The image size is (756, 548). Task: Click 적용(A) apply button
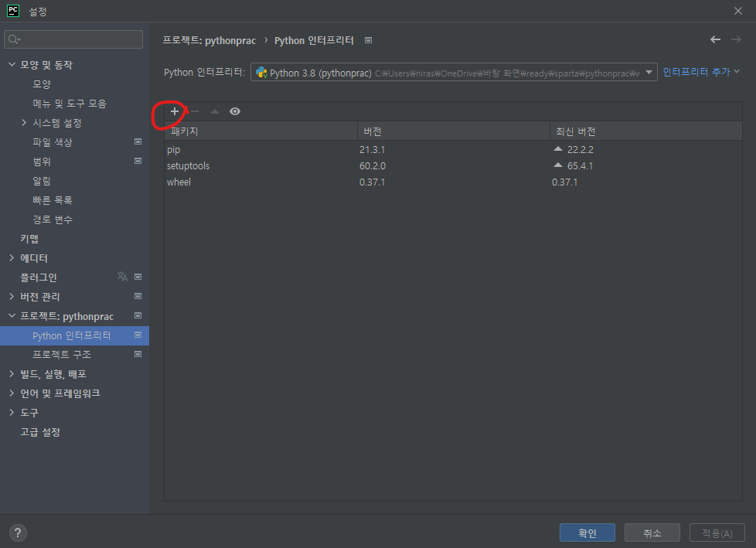tap(717, 533)
